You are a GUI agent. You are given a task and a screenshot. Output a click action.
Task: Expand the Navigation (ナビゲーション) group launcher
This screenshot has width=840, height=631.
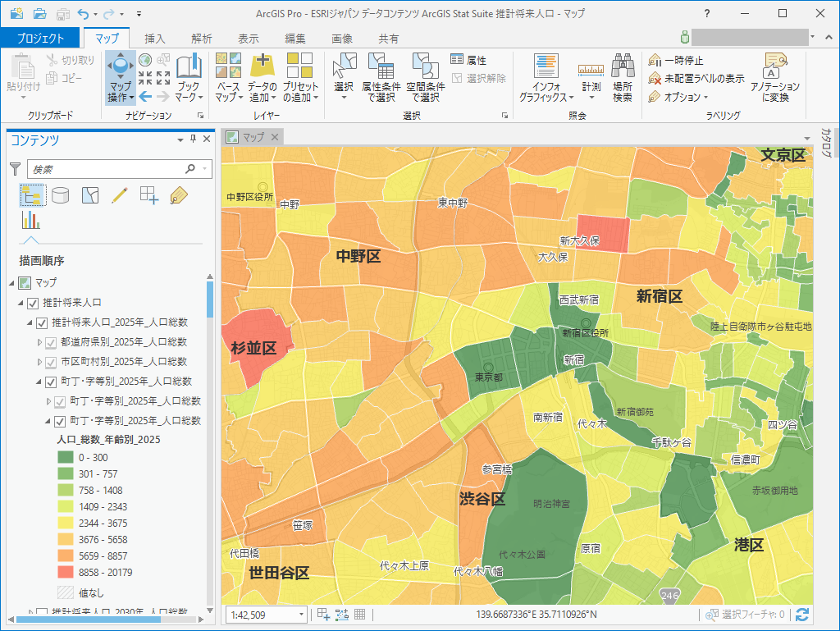click(x=201, y=115)
